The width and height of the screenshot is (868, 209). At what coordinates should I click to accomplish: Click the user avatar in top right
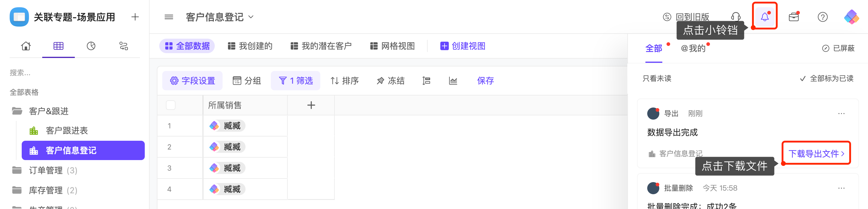[x=851, y=17]
